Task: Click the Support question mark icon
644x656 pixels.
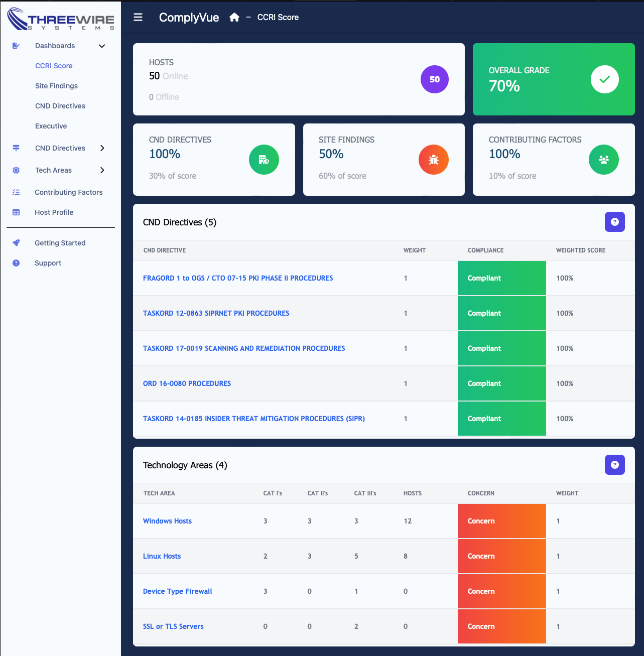Action: click(x=16, y=263)
